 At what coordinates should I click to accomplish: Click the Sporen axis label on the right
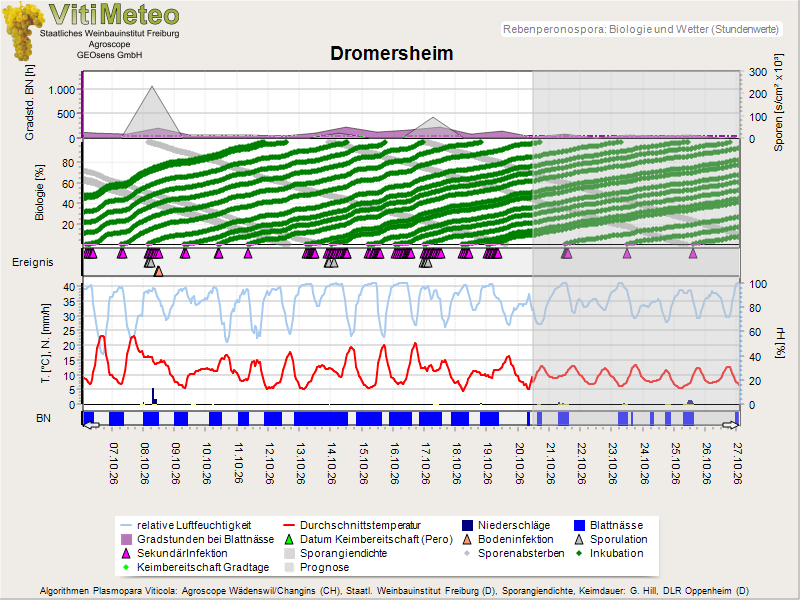778,102
